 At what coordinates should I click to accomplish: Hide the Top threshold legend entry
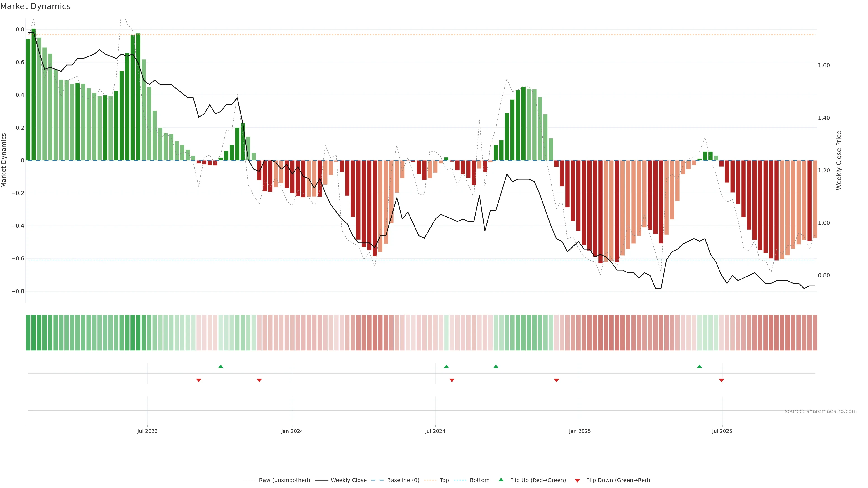point(444,480)
